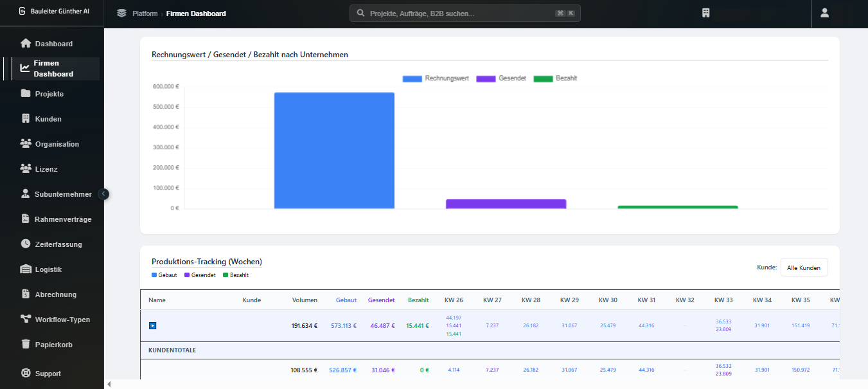
Task: Click the purple Gesendet bar
Action: (x=506, y=204)
